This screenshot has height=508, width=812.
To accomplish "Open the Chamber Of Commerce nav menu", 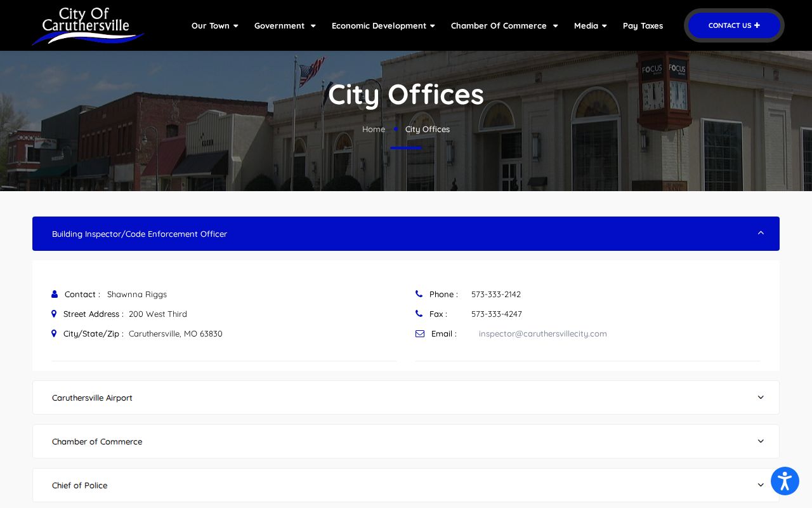I will [x=504, y=25].
